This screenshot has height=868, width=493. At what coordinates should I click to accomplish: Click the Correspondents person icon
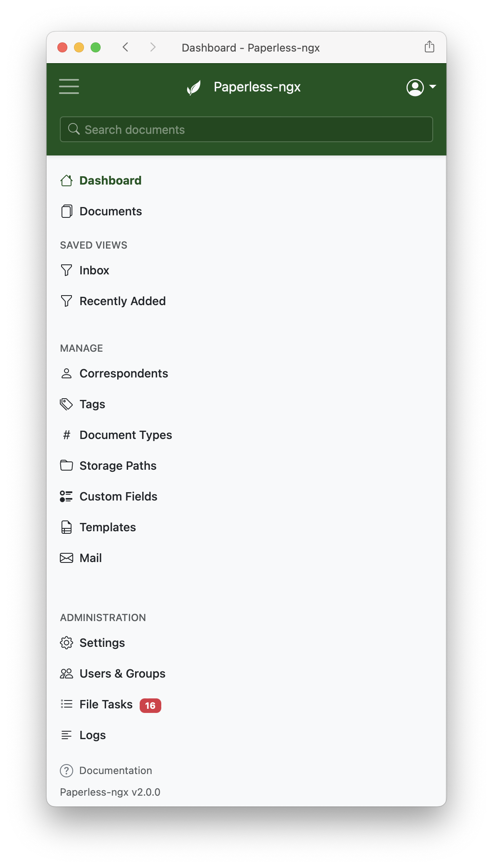tap(67, 373)
